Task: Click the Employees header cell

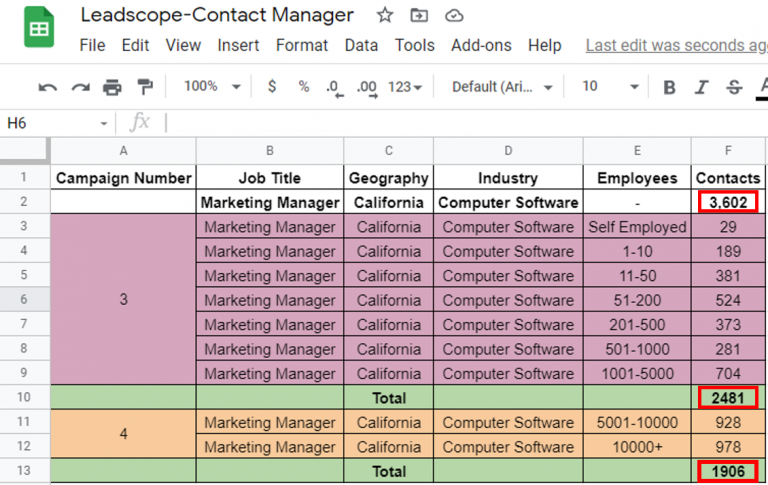Action: pos(637,177)
